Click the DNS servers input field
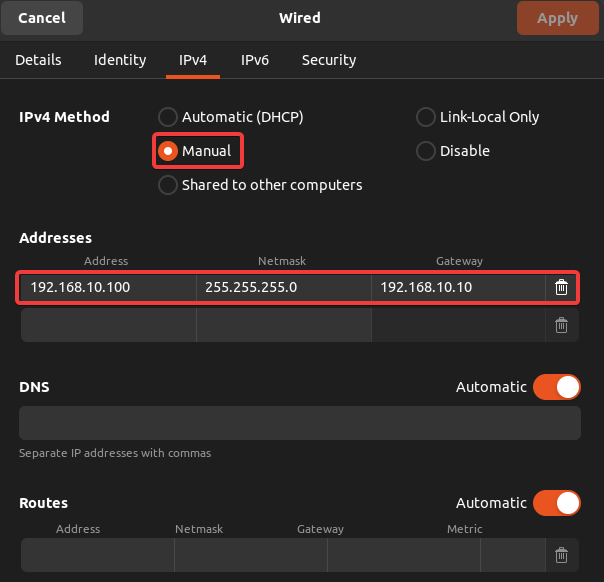Image resolution: width=604 pixels, height=582 pixels. tap(300, 423)
